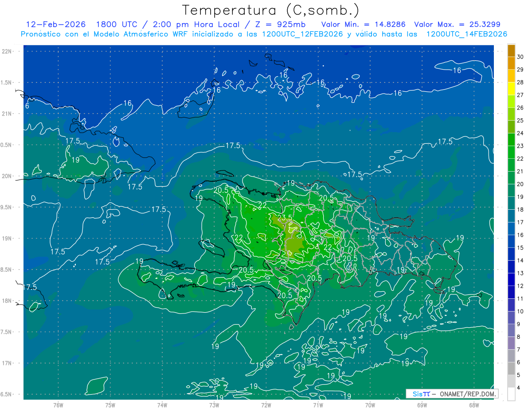Click the "6" value on the color scale
Image resolution: width=532 pixels, height=411 pixels.
[519, 362]
